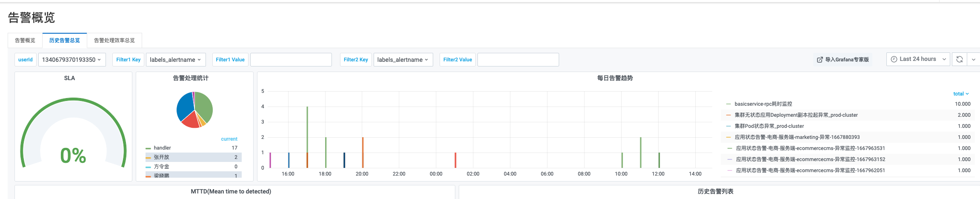980x199 pixels.
Task: Toggle ecommercecms-异常监控-1667962051 legend series
Action: click(810, 170)
